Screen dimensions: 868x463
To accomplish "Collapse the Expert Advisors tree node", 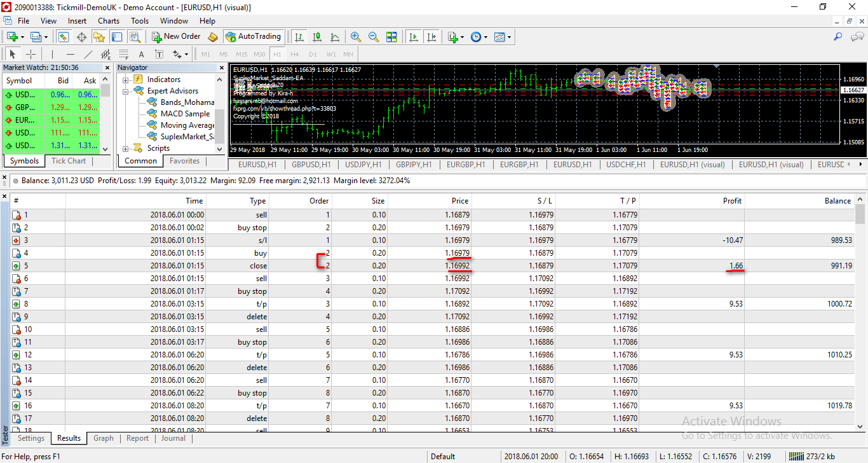I will pyautogui.click(x=126, y=91).
